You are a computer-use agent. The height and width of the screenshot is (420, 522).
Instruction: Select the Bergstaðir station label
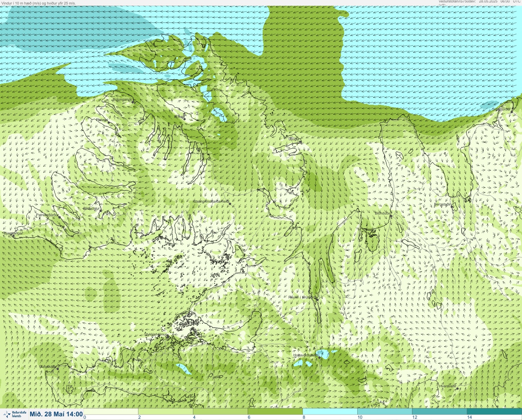click(x=442, y=204)
